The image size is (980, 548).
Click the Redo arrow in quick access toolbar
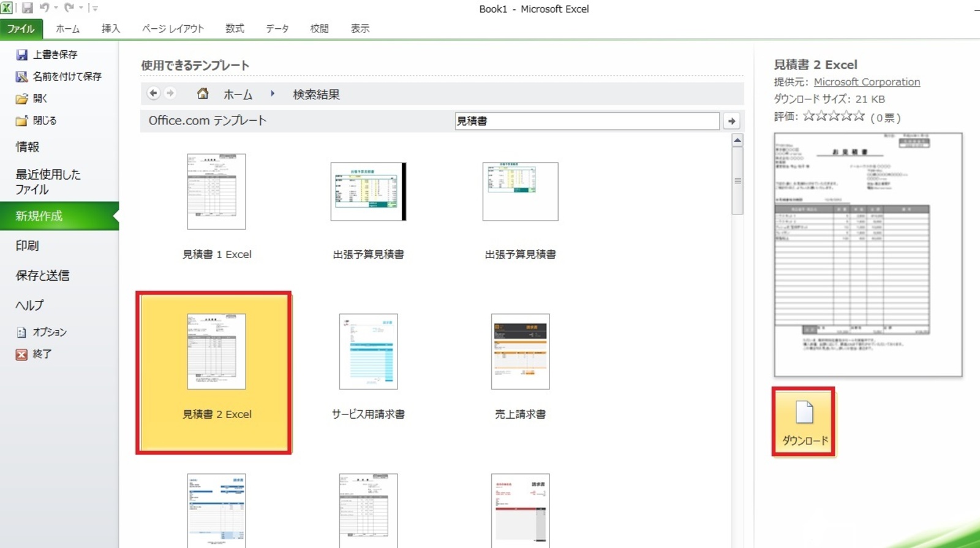tap(69, 8)
